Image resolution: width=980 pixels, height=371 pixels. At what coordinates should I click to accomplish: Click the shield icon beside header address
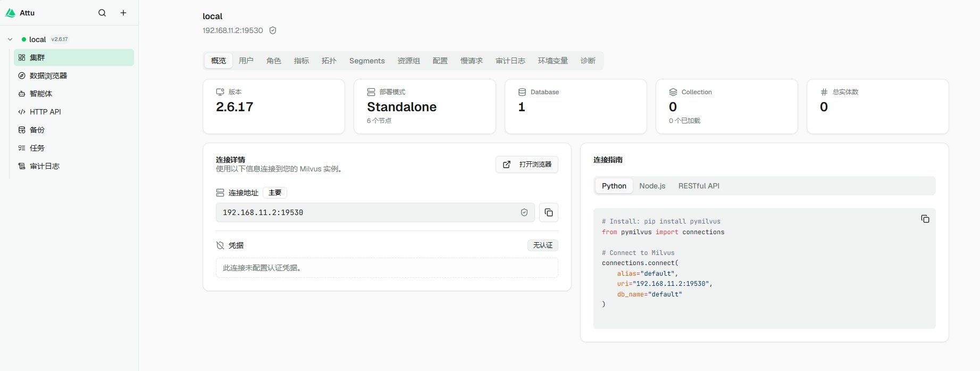coord(273,30)
